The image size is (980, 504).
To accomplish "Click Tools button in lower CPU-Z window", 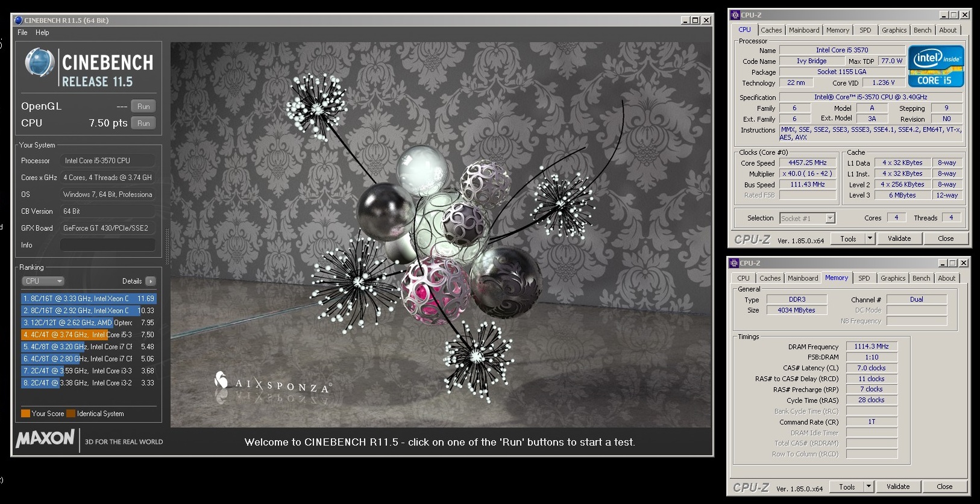I will tap(847, 487).
